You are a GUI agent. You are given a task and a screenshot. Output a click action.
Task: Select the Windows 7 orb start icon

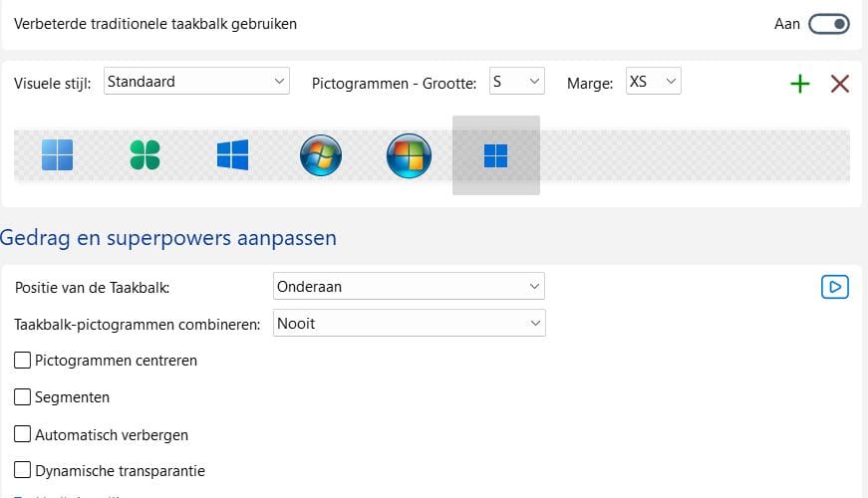(321, 155)
